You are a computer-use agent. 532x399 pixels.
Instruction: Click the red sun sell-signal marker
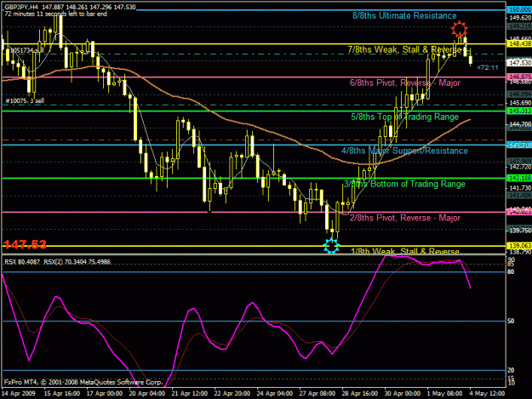click(459, 29)
